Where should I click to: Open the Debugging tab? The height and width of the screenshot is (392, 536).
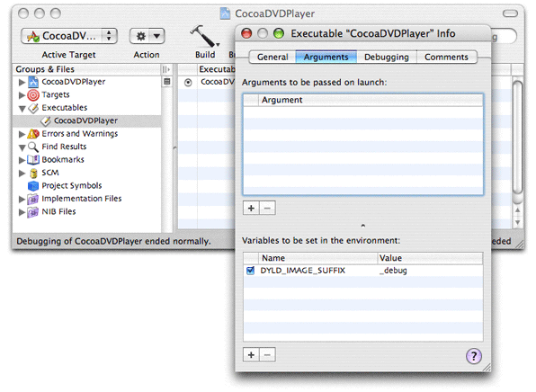click(387, 57)
